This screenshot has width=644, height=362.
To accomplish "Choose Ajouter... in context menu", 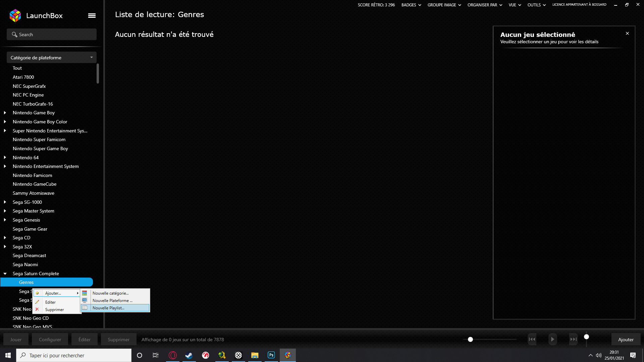I will [x=57, y=293].
